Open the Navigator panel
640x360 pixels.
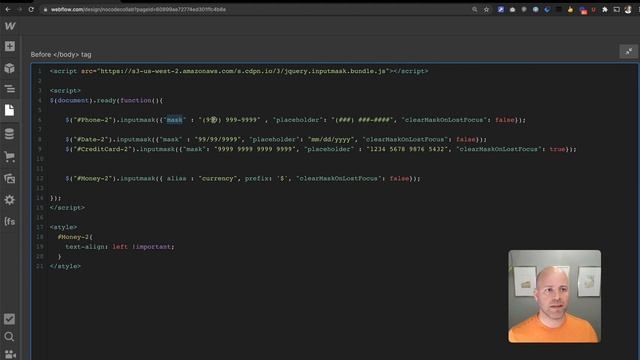pyautogui.click(x=10, y=89)
